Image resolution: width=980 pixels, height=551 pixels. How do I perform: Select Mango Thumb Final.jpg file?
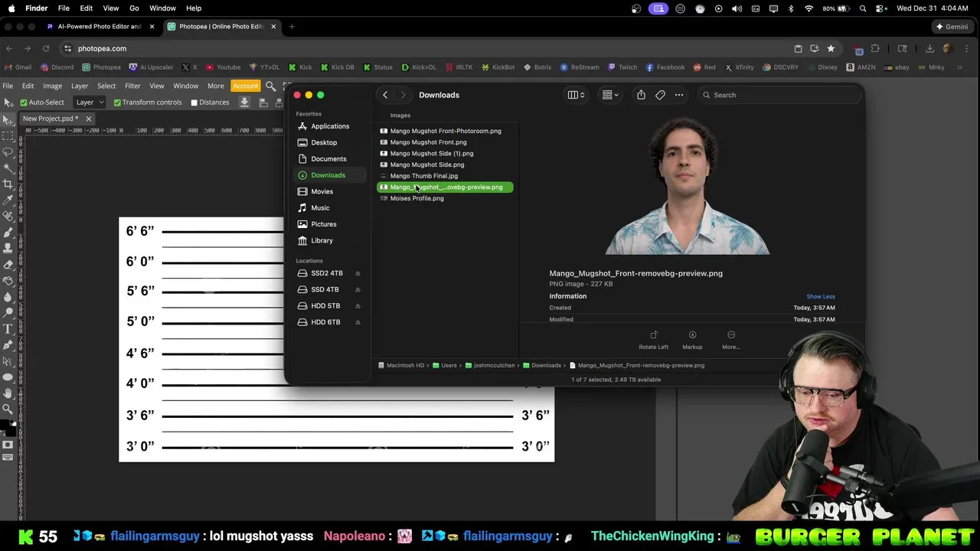coord(423,176)
